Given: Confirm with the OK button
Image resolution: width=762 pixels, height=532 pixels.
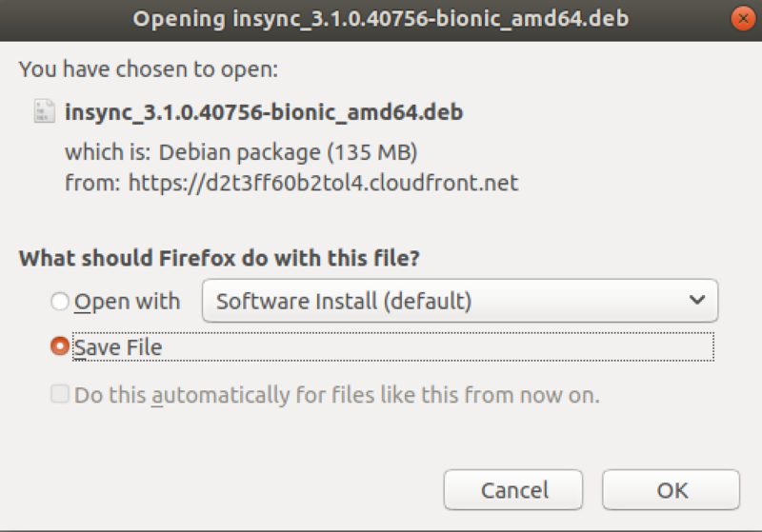Looking at the screenshot, I should point(672,490).
